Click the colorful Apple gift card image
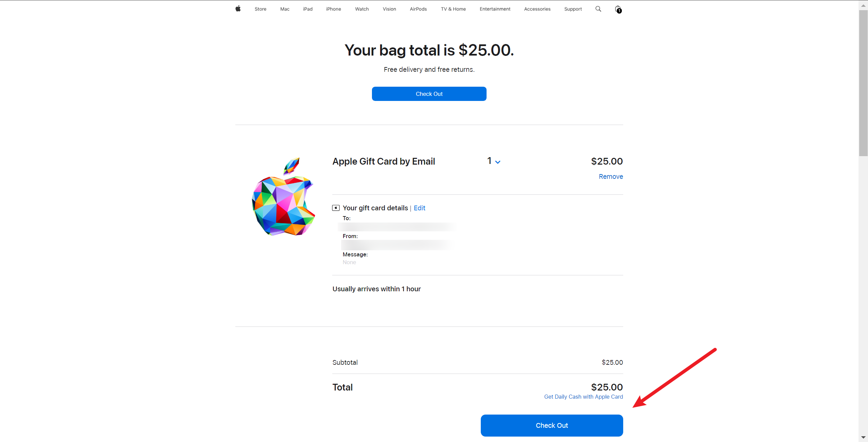Screen dimensions: 868x442 pos(283,196)
